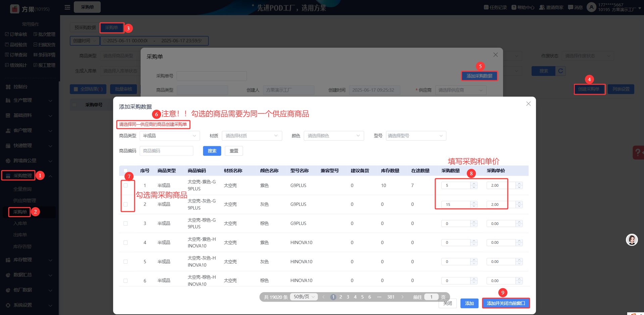Open the 商品类型 dropdown showing 半成品
This screenshot has width=644, height=315.
coord(169,136)
